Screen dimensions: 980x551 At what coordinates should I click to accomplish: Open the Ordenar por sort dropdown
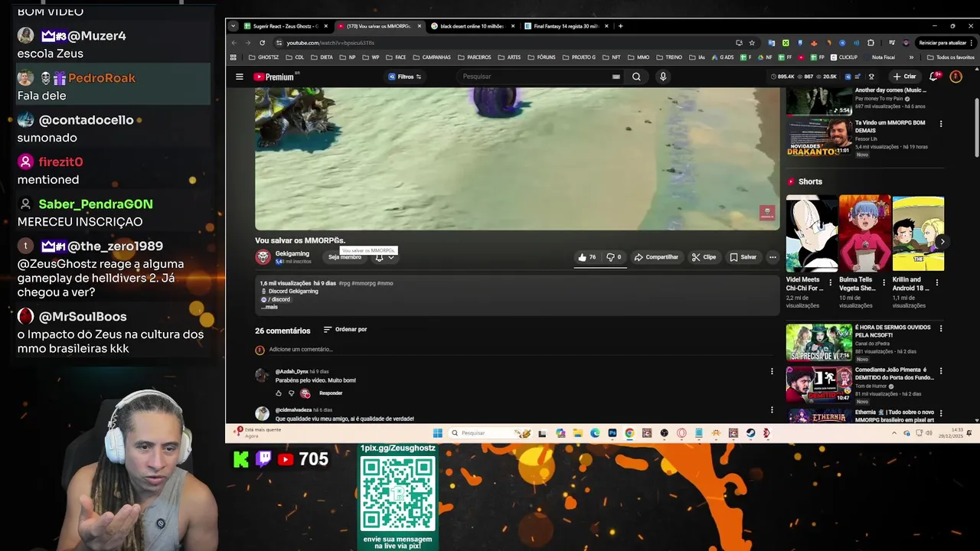tap(345, 330)
